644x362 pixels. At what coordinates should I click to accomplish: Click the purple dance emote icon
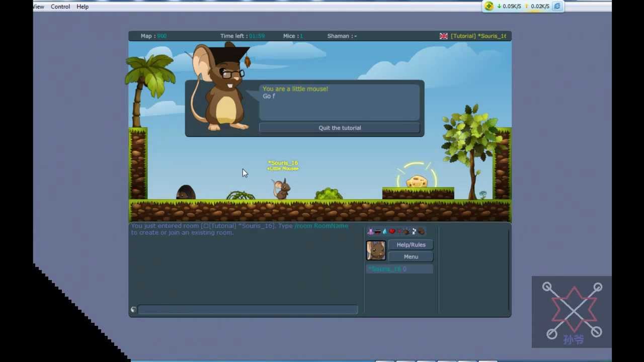click(x=370, y=231)
